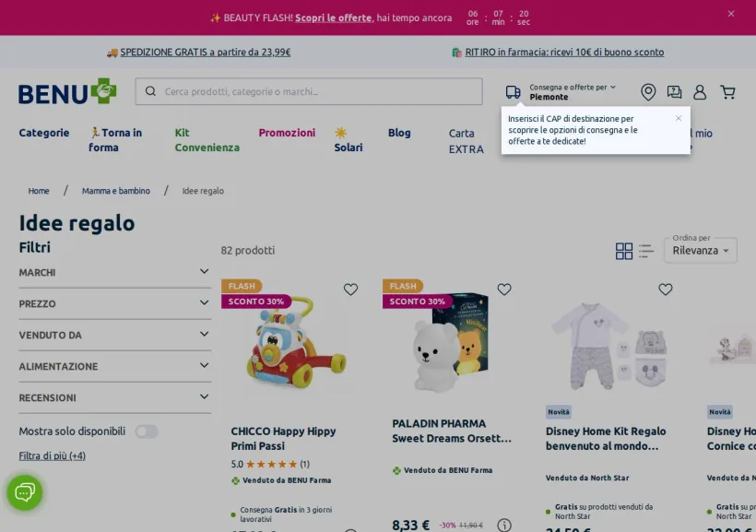Click the magnifier search icon
This screenshot has width=756, height=532.
[x=150, y=91]
